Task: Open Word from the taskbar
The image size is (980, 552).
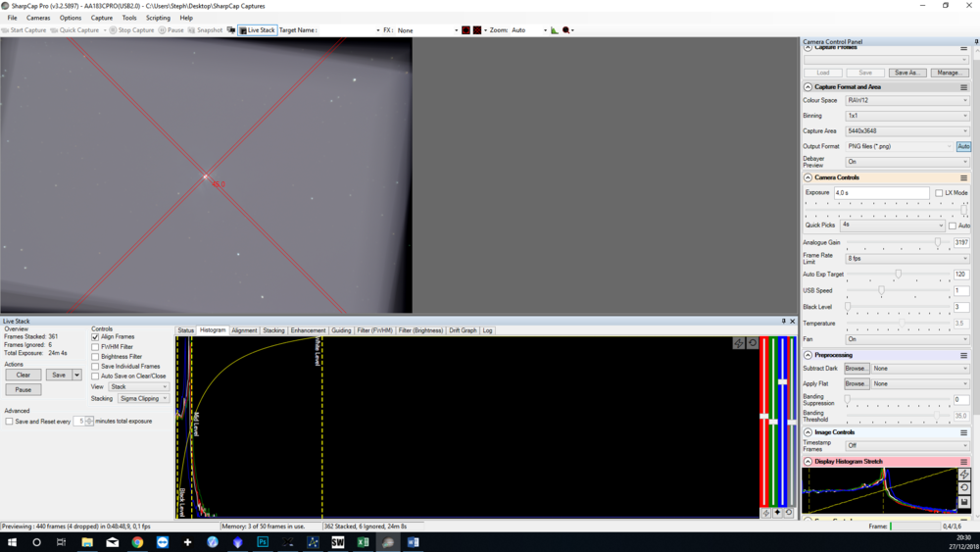Action: point(413,542)
